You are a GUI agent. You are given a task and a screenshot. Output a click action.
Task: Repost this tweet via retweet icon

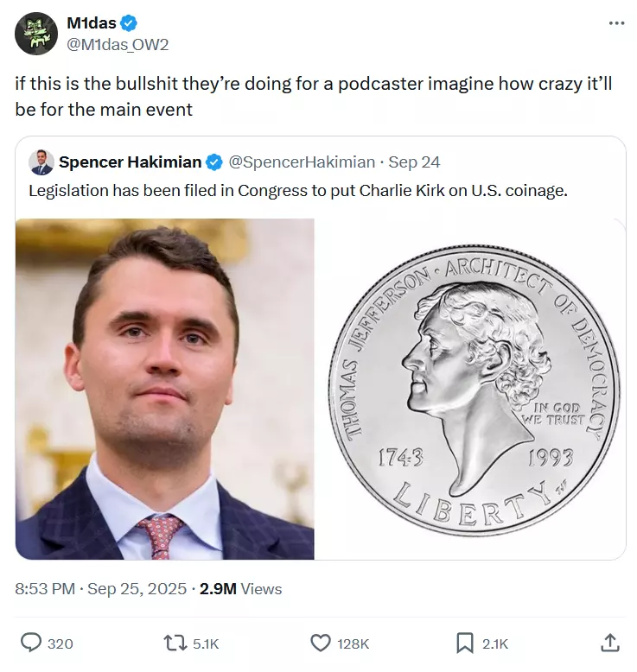175,643
